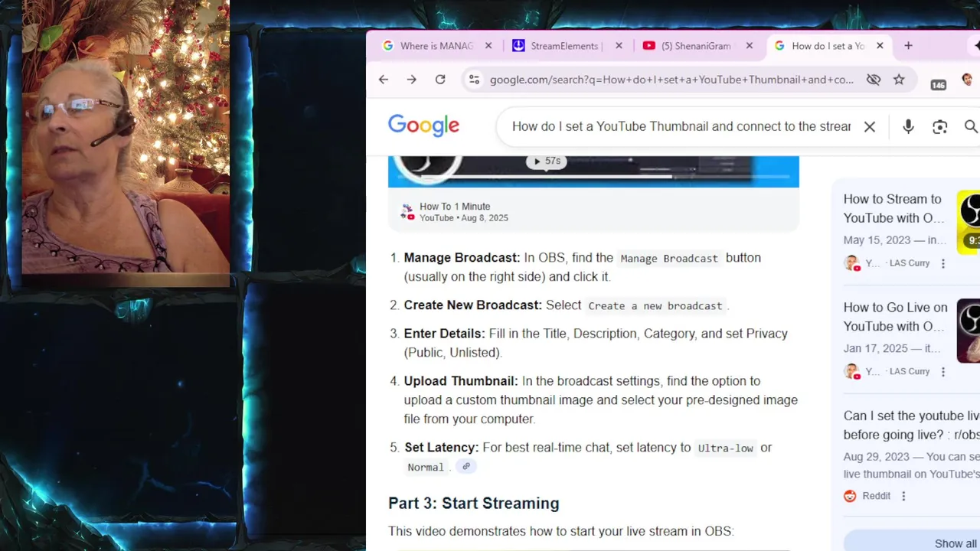Click the browser forward arrow
Screen dimensions: 980x551
pos(412,80)
